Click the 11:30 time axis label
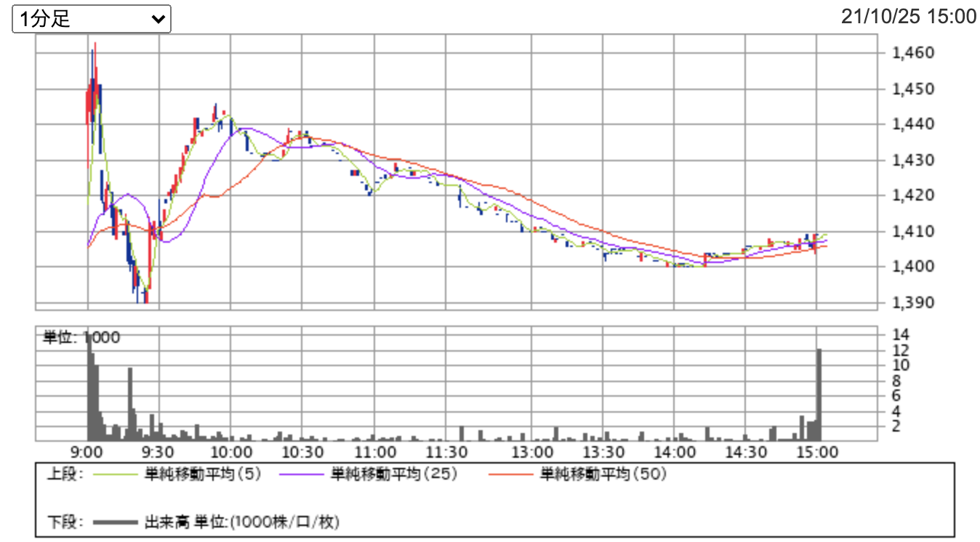Image resolution: width=980 pixels, height=542 pixels. click(445, 452)
